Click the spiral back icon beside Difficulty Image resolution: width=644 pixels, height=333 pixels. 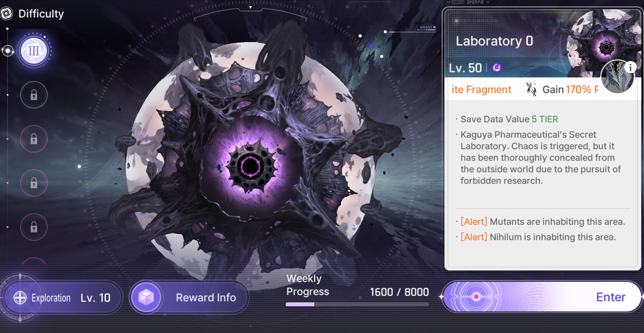(x=7, y=14)
